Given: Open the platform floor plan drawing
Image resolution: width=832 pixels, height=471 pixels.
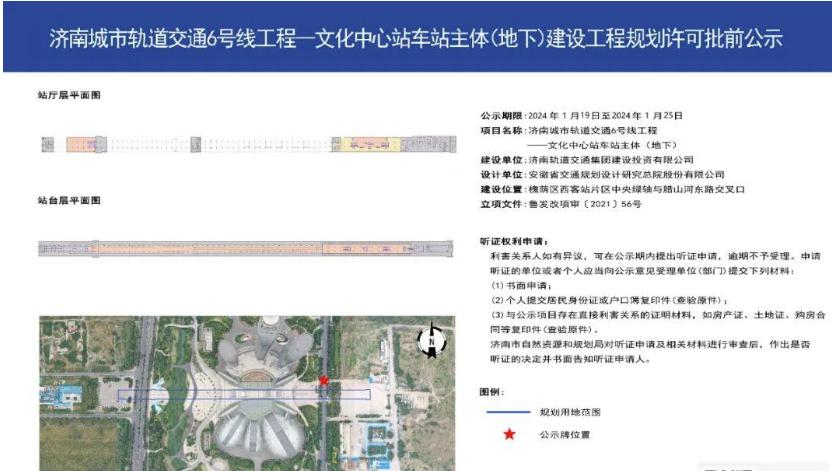Looking at the screenshot, I should tap(240, 247).
